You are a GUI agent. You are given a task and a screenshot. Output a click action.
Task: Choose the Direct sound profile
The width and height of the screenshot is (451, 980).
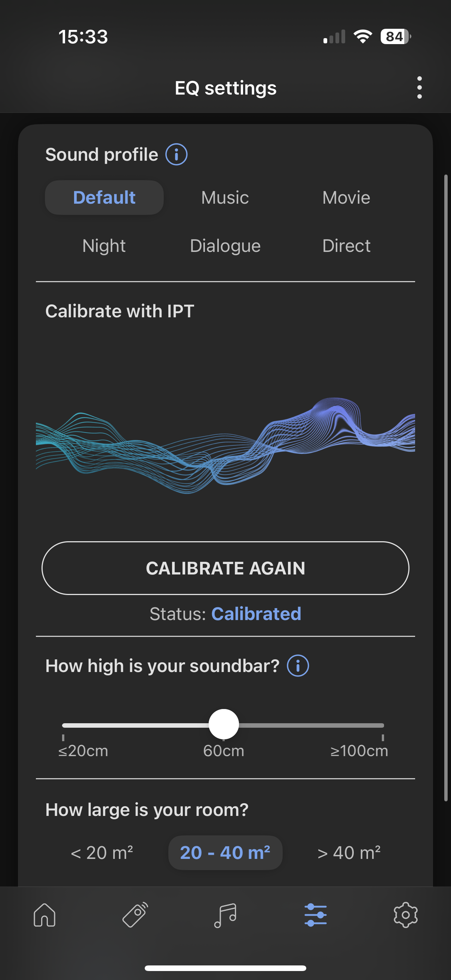click(346, 246)
